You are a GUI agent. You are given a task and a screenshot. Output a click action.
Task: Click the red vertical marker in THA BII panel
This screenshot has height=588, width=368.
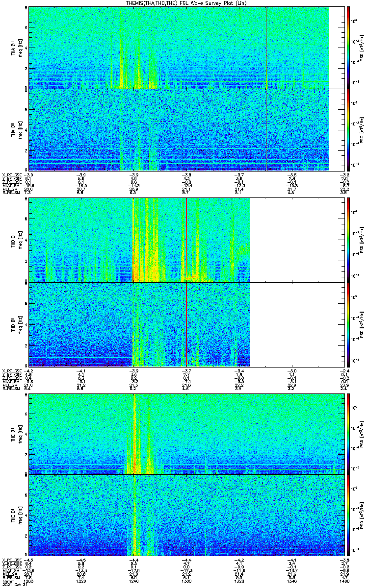266,129
